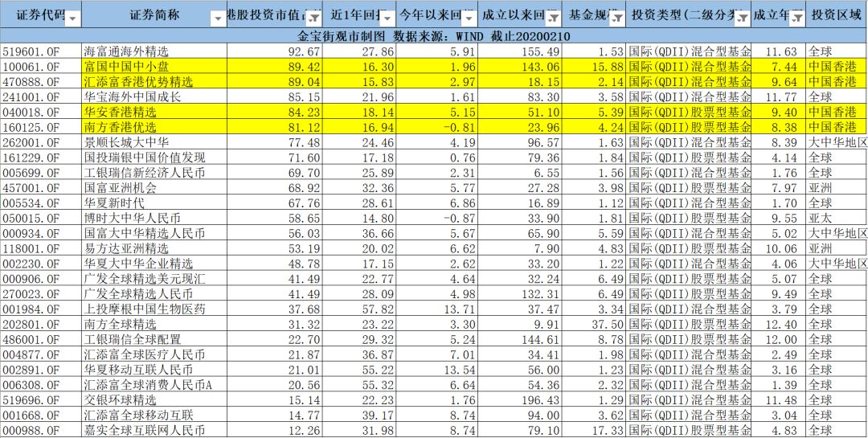Image resolution: width=868 pixels, height=438 pixels.
Task: Select the cell 上投摩根中国生物医药
Action: (154, 309)
